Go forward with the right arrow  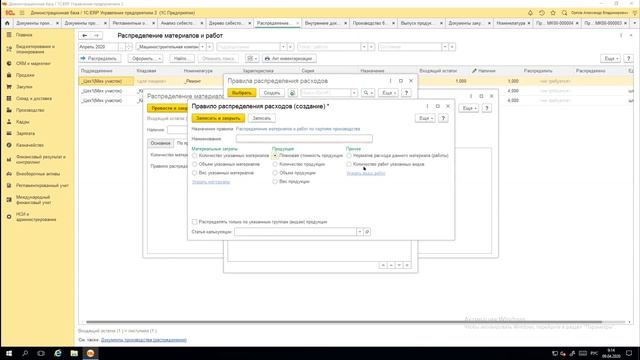96,36
